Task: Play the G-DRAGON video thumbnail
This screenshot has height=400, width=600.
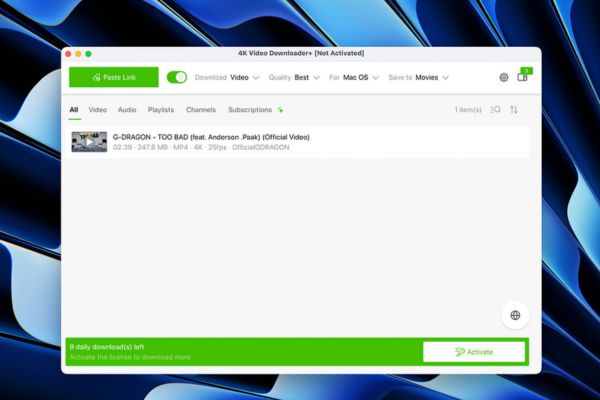Action: point(89,142)
